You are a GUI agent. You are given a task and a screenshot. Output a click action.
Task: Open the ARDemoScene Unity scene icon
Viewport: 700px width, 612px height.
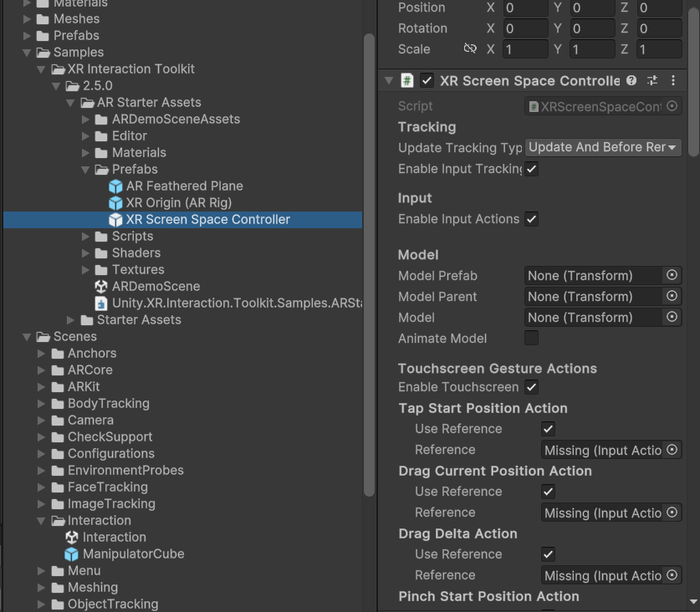coord(101,287)
